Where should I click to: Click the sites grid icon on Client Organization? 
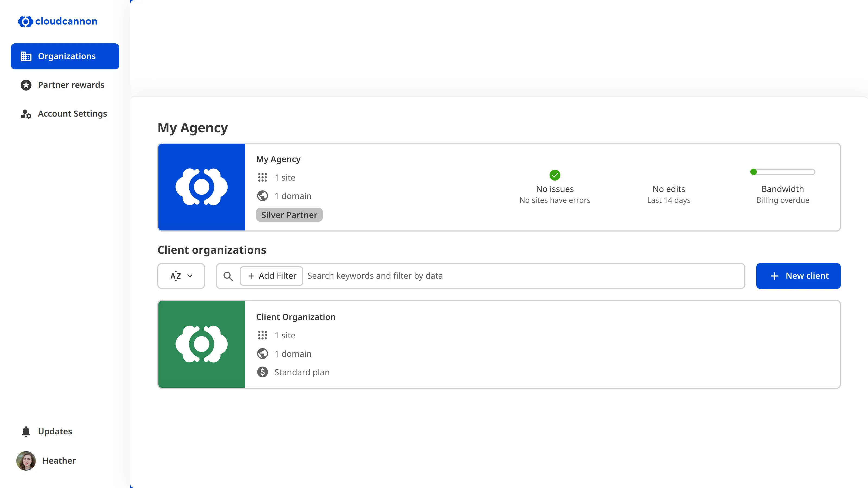263,335
